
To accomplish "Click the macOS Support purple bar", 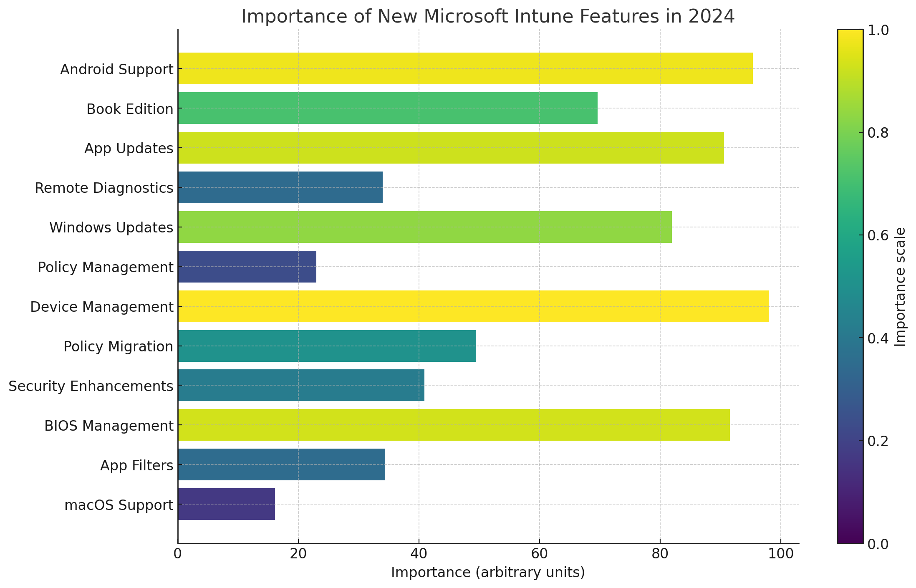I will coord(226,504).
